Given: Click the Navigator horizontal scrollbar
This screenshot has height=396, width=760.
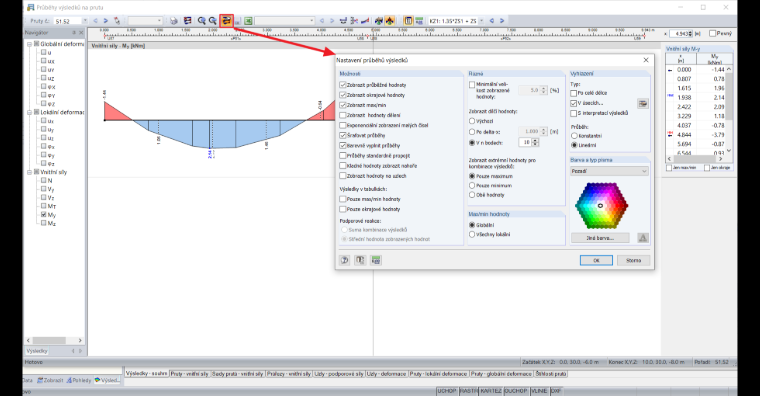Looking at the screenshot, I should (54, 340).
